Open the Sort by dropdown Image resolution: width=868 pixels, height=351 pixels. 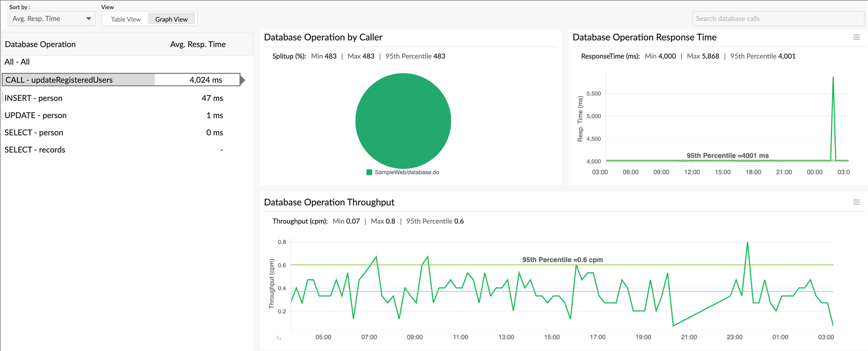coord(52,19)
